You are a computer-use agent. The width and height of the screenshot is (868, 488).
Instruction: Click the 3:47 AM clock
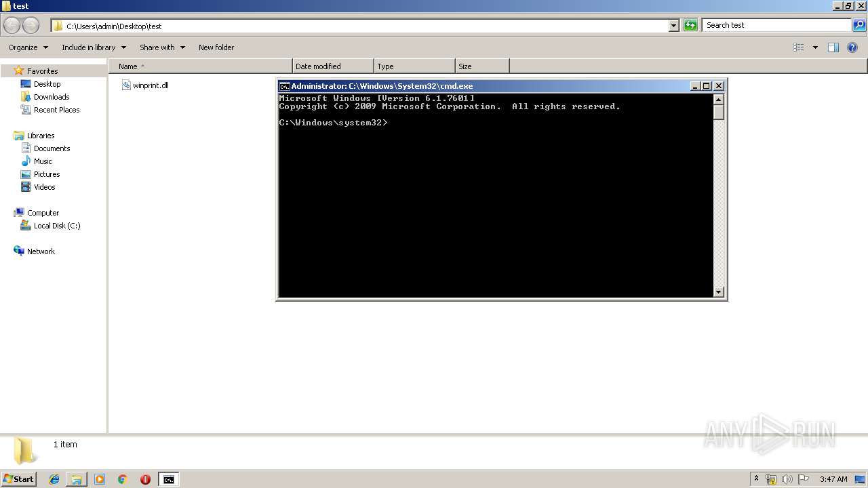coord(833,479)
